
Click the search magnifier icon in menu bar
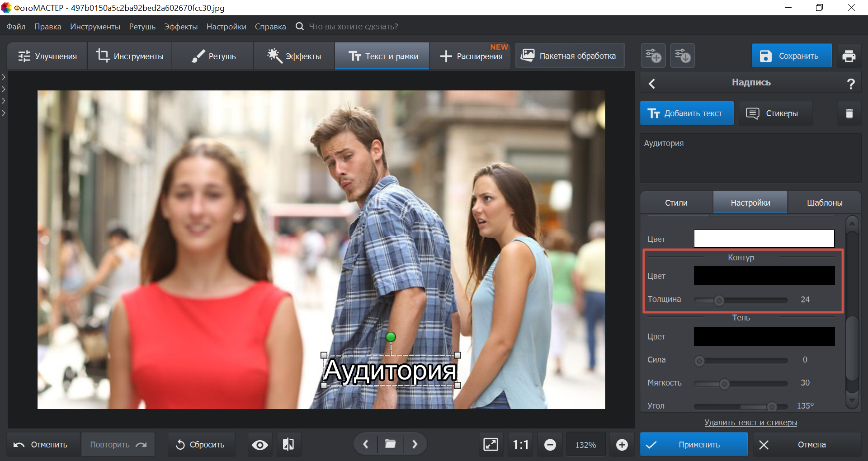coord(299,26)
